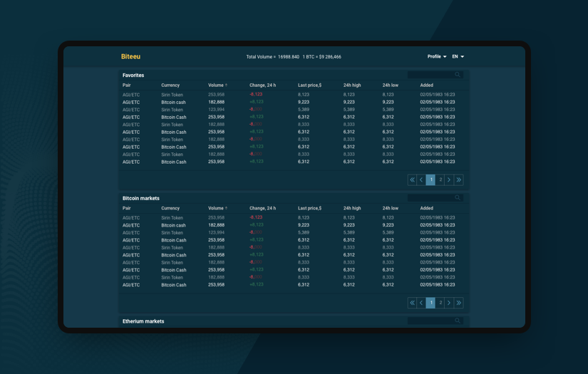Click the -8,123 change value in Favorites
Screen dimensions: 588x374
pos(256,95)
